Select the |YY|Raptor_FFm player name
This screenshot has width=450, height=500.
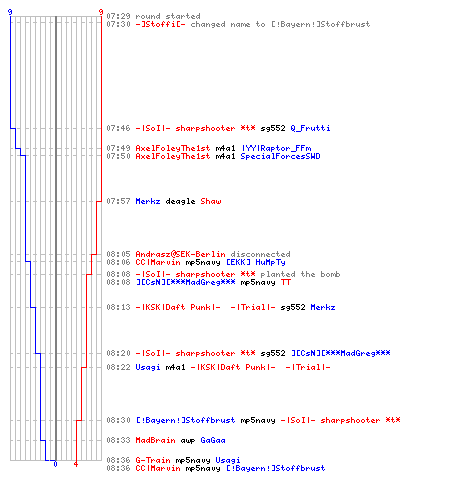point(277,148)
